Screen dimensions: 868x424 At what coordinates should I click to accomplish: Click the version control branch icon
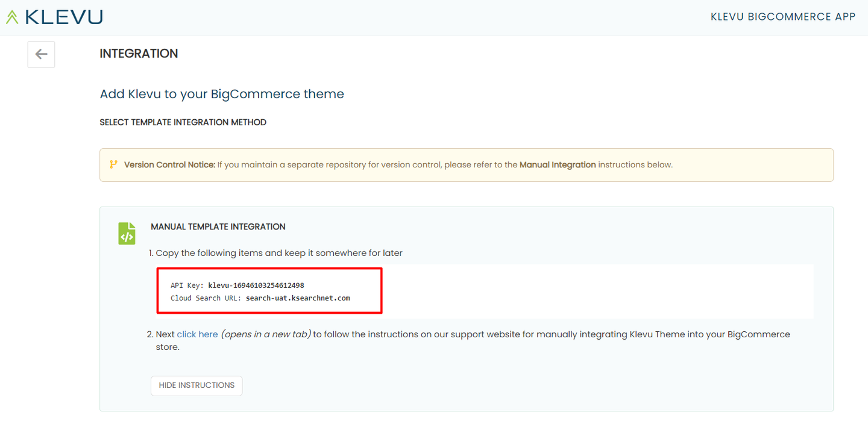coord(113,164)
